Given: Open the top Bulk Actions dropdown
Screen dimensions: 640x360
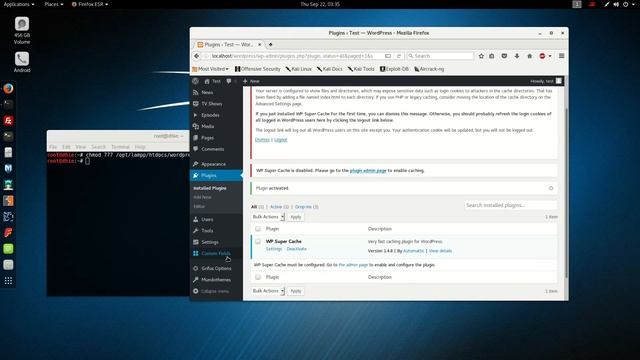Looking at the screenshot, I should pos(268,217).
